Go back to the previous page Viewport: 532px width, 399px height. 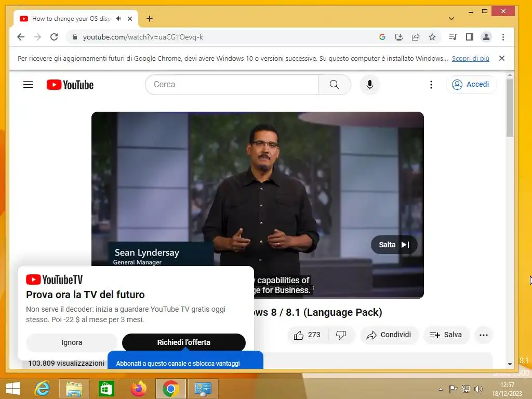pyautogui.click(x=21, y=37)
